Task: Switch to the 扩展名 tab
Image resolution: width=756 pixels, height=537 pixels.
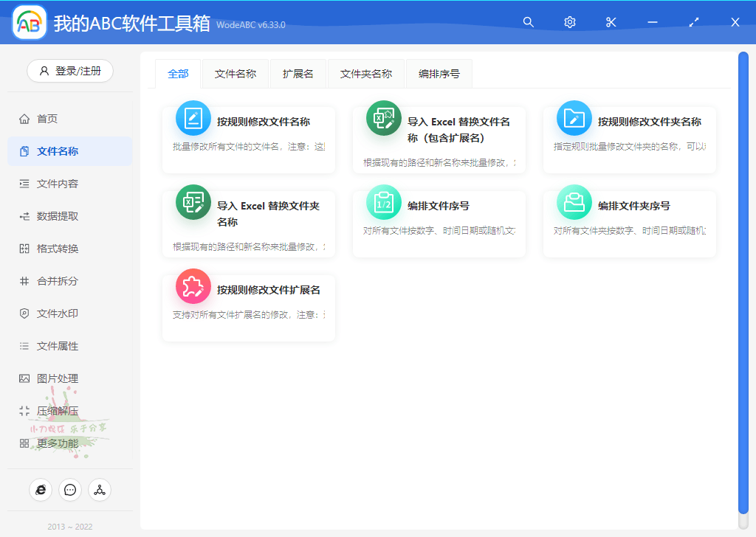Action: (298, 74)
